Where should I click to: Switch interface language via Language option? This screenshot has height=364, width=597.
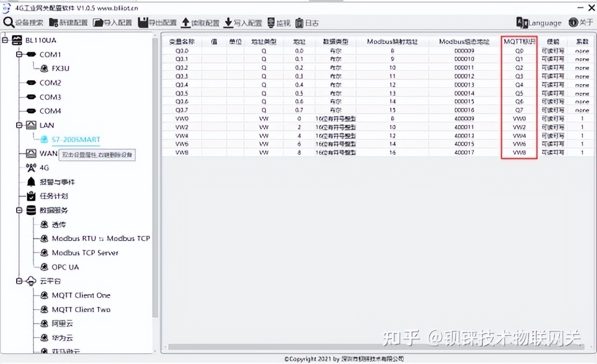(539, 23)
